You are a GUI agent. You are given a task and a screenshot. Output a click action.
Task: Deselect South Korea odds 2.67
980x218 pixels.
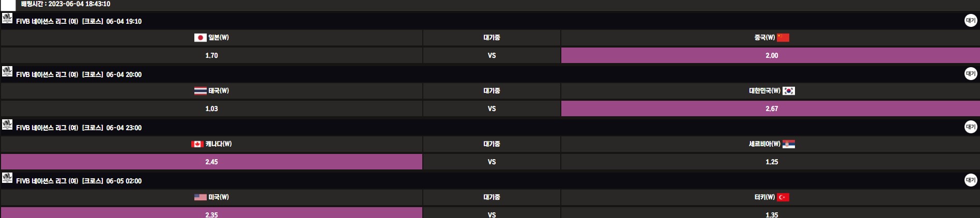coord(771,108)
